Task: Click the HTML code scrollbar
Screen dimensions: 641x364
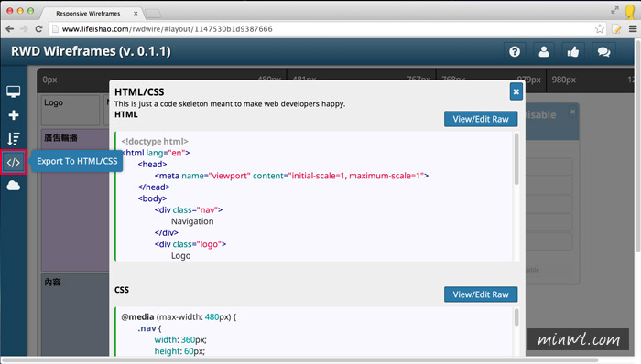Action: pos(516,159)
